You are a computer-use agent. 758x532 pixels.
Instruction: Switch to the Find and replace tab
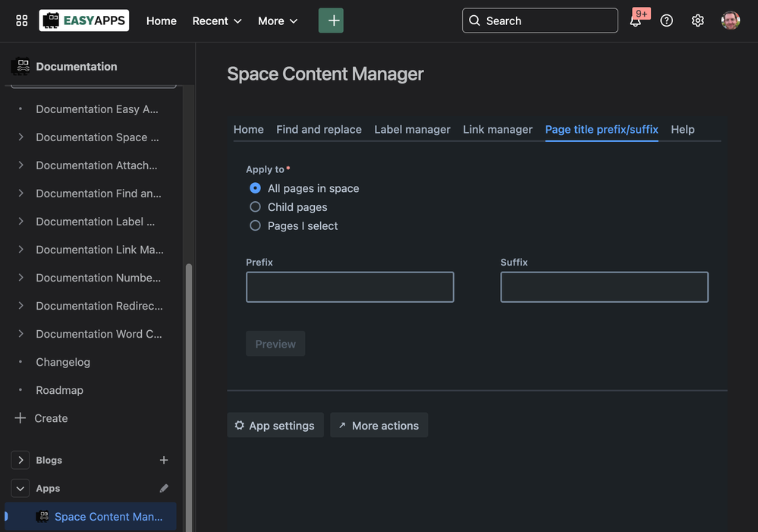pos(319,130)
